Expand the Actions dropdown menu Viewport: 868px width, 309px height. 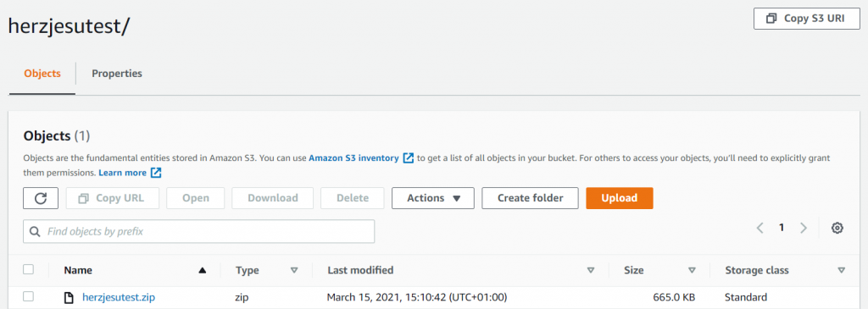(x=433, y=198)
